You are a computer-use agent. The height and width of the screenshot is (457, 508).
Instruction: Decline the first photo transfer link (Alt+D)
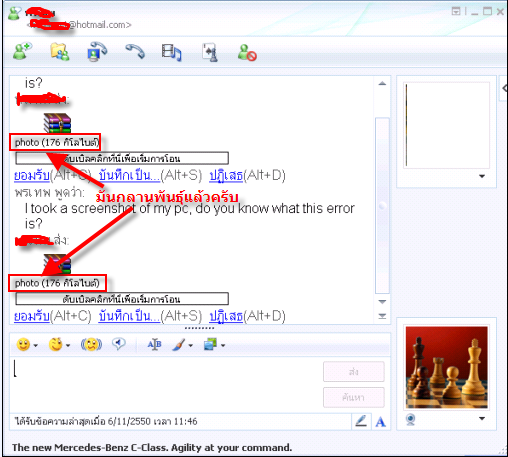226,175
